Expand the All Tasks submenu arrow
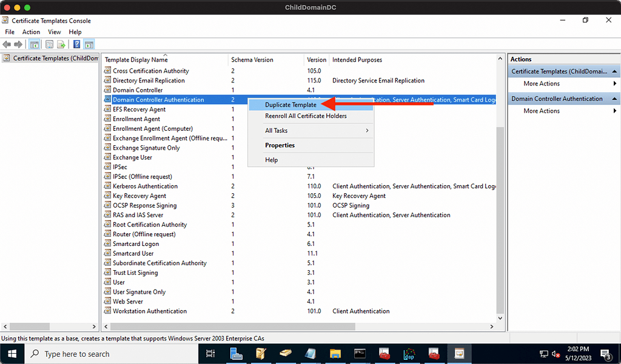Image resolution: width=621 pixels, height=364 pixels. pos(367,131)
